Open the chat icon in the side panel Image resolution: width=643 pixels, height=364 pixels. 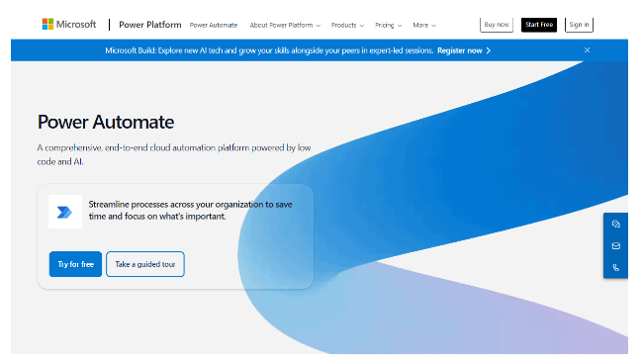tap(615, 224)
